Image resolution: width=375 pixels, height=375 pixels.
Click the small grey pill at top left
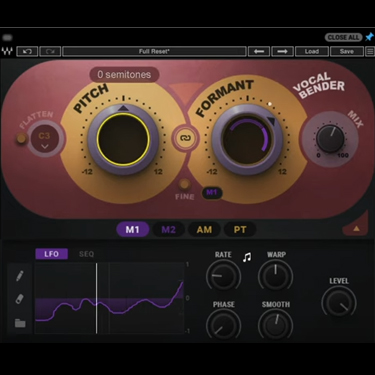7,37
